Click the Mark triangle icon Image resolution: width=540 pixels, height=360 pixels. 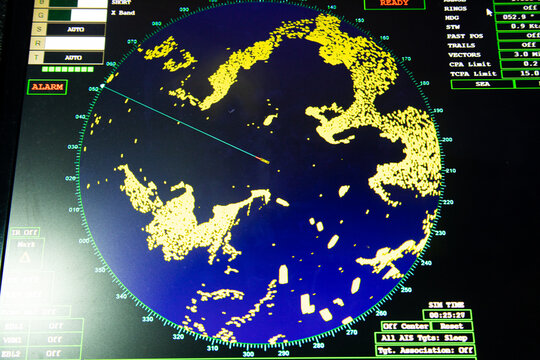[24, 257]
